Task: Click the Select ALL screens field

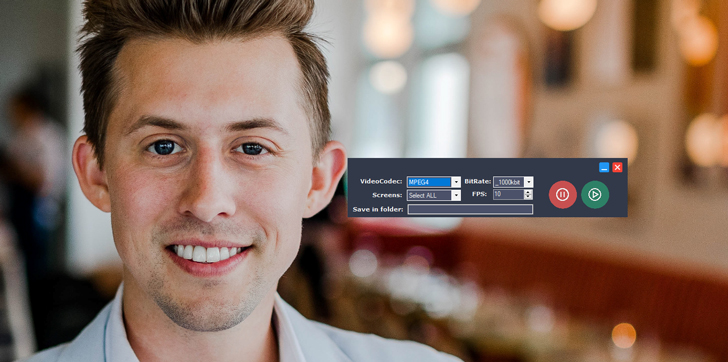Action: pyautogui.click(x=429, y=195)
